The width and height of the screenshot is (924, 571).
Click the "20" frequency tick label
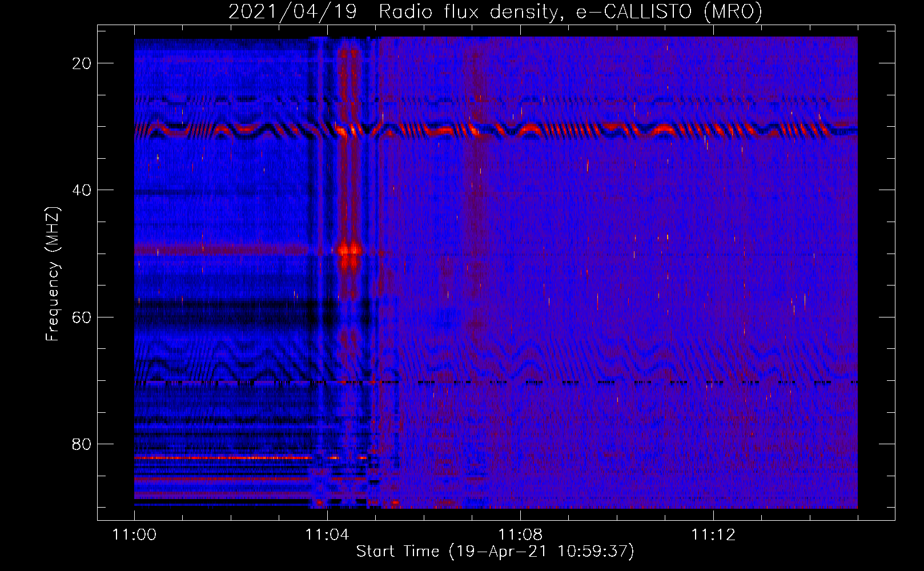(x=82, y=63)
